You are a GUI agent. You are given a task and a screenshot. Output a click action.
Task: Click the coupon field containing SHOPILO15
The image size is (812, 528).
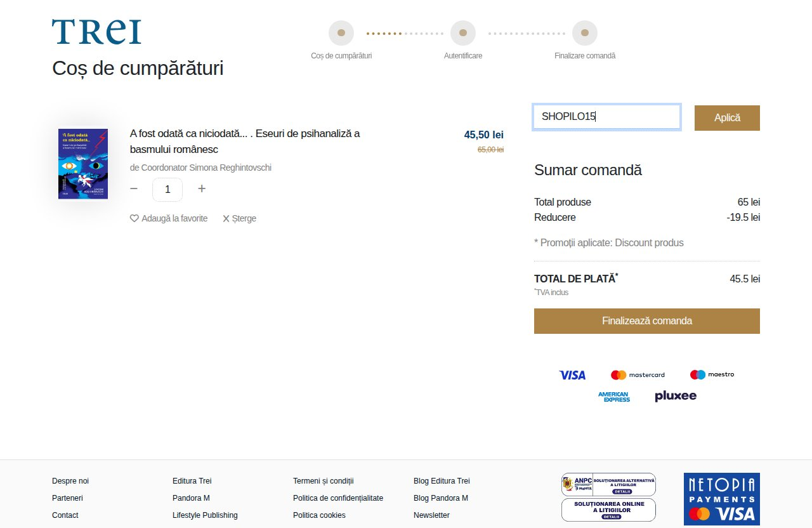(x=607, y=117)
